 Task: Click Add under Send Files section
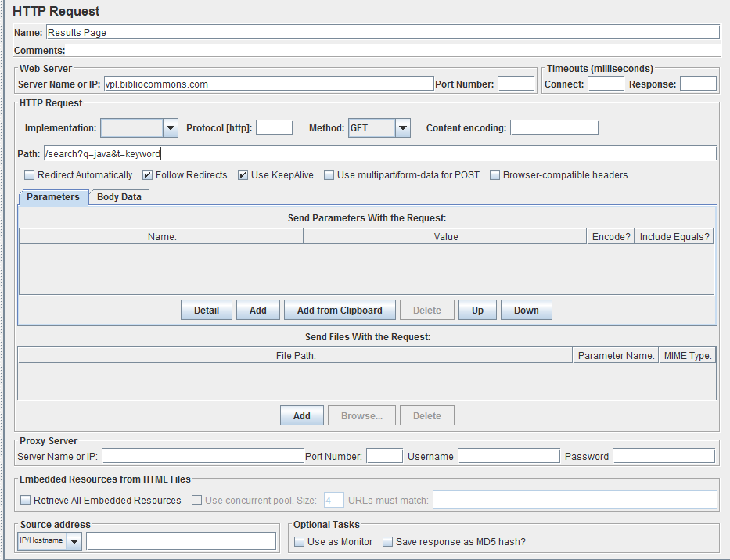[301, 415]
